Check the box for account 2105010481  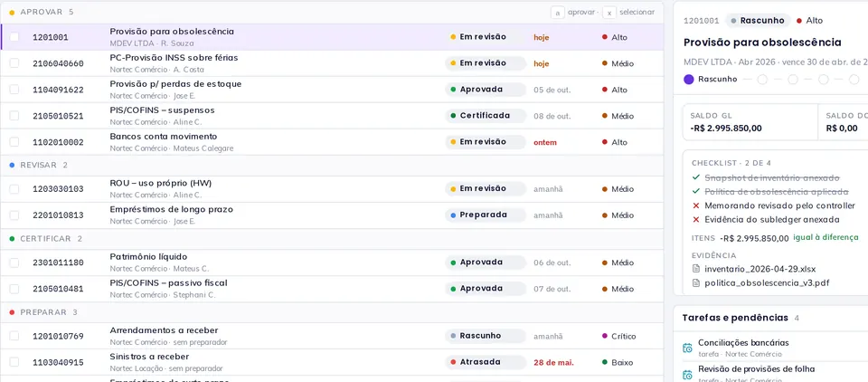14,289
